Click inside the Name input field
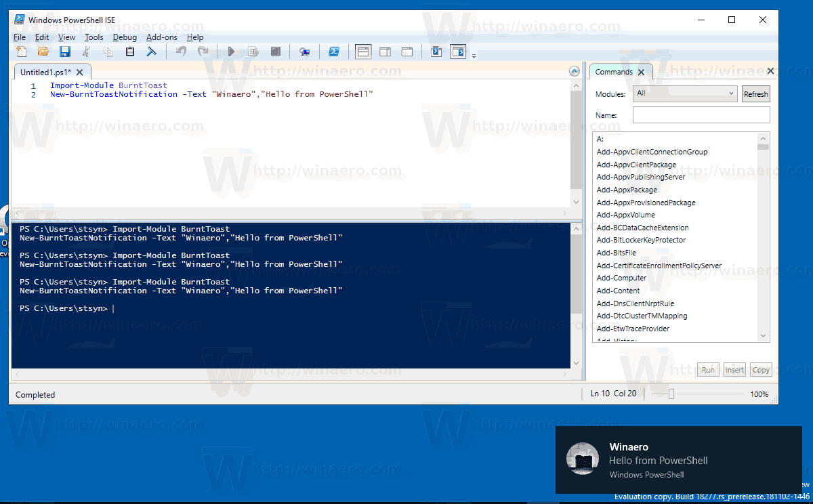The height and width of the screenshot is (504, 813). (x=701, y=114)
